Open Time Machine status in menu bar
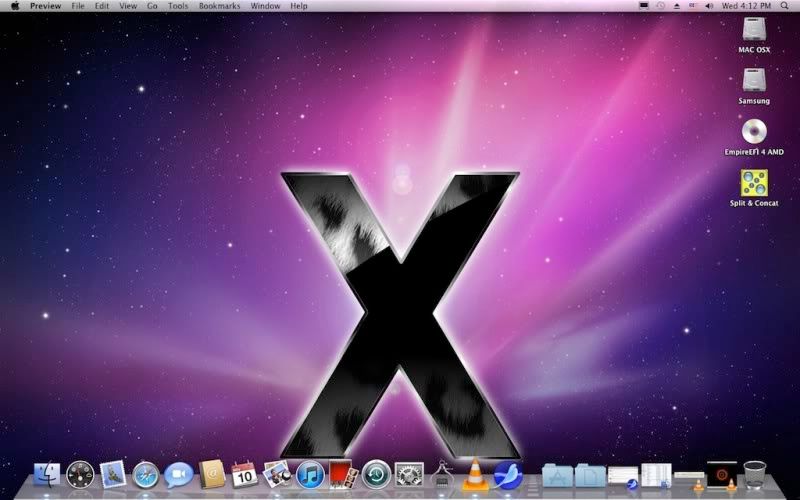 pos(660,6)
